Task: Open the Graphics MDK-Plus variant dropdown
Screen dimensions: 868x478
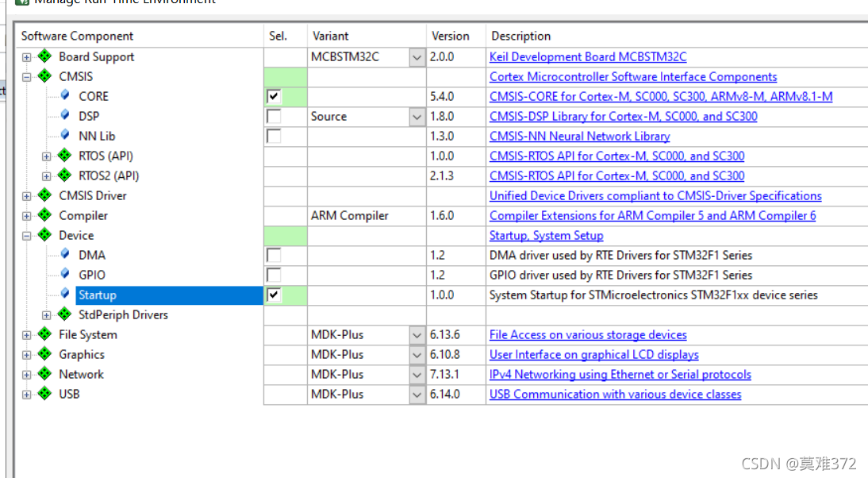Action: [x=417, y=355]
